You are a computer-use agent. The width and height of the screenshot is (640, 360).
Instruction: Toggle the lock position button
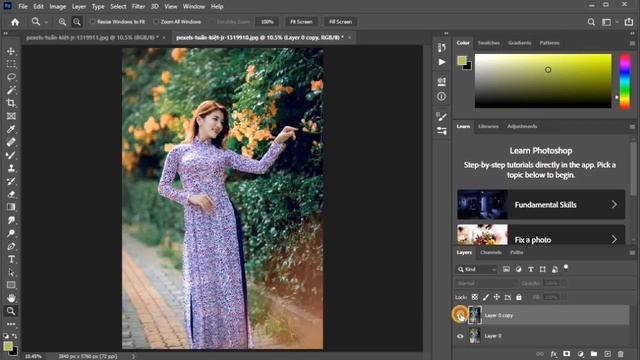(497, 297)
